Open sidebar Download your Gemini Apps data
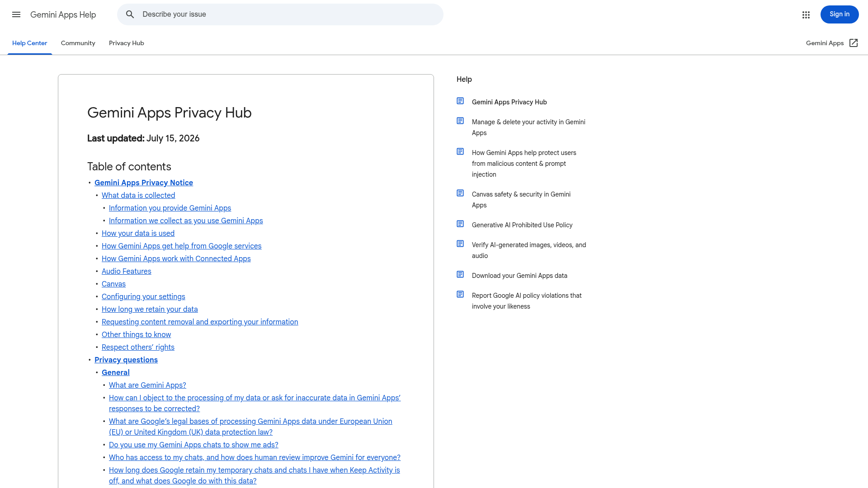868x488 pixels. pos(519,276)
